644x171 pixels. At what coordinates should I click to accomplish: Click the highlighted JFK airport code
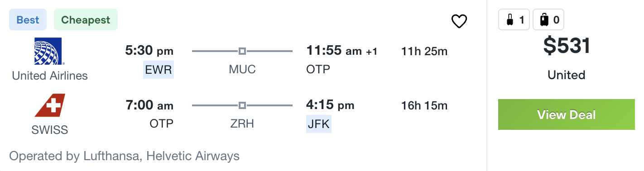pos(319,124)
